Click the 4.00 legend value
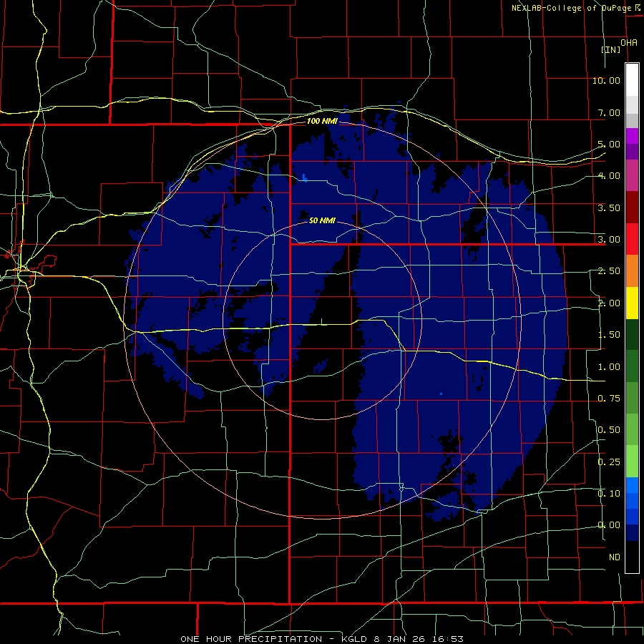 click(609, 176)
